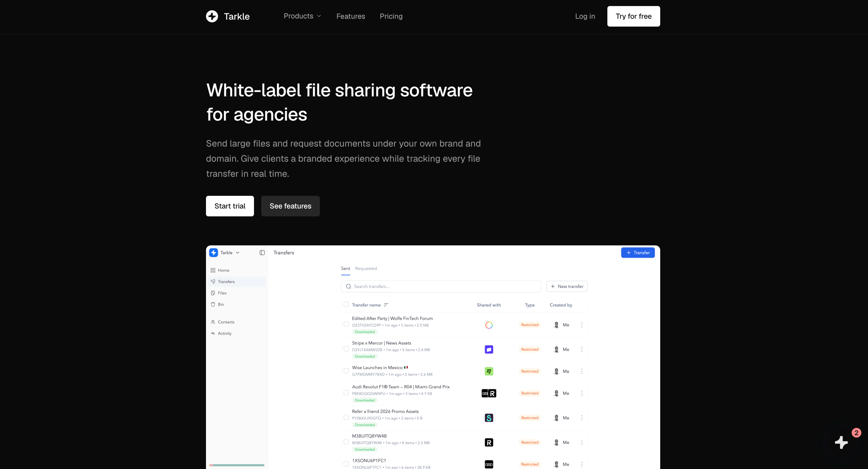This screenshot has height=469, width=868.
Task: Click the Downloaded badge under Stripe x Mercor
Action: [x=365, y=356]
